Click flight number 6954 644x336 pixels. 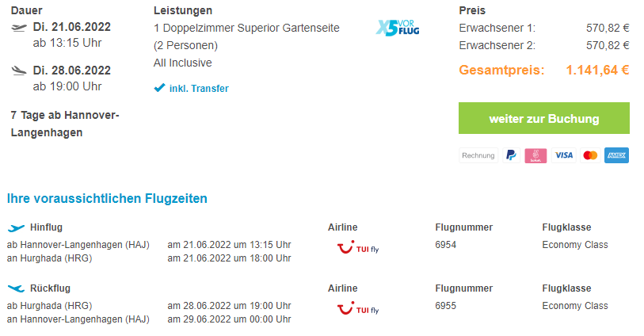[446, 245]
